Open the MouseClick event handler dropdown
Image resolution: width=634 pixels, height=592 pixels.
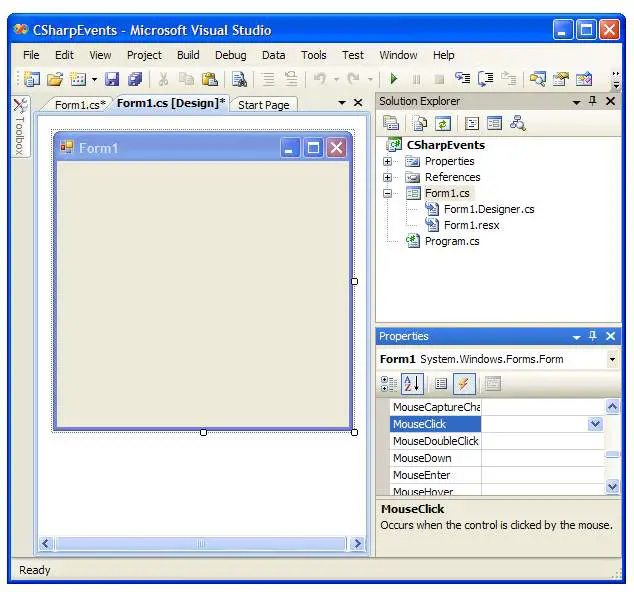coord(595,424)
